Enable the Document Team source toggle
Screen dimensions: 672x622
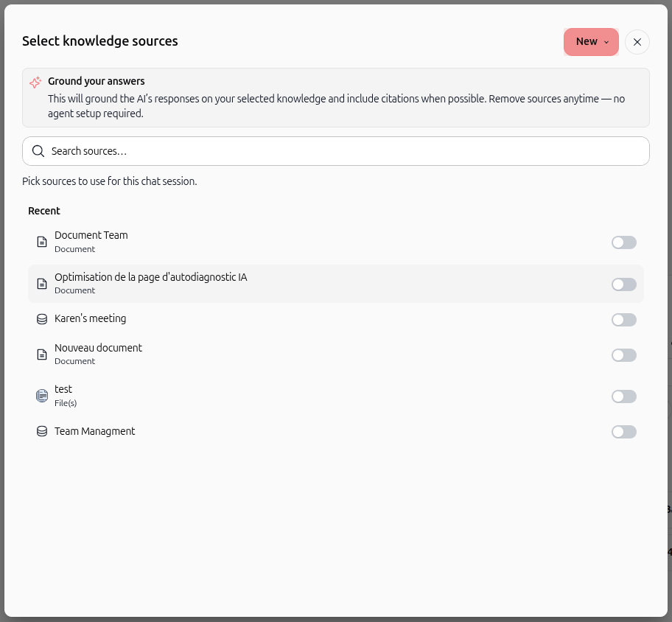(623, 242)
